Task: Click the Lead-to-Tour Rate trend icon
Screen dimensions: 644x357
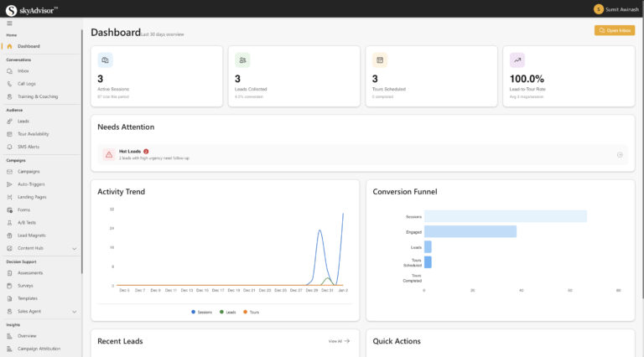Action: pyautogui.click(x=517, y=60)
